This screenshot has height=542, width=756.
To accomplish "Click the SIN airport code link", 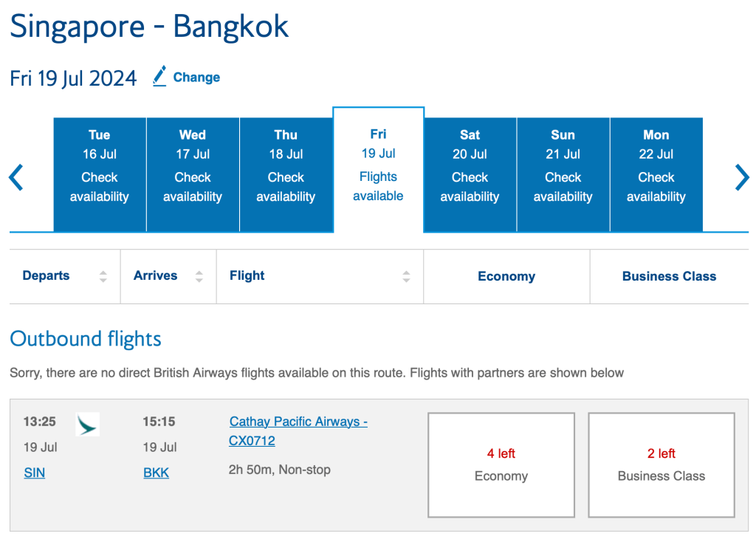I will (34, 473).
